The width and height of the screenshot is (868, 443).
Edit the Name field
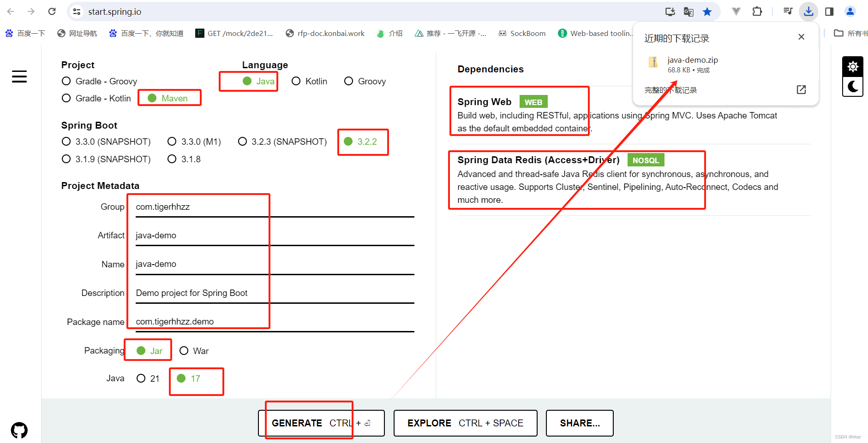(x=275, y=264)
